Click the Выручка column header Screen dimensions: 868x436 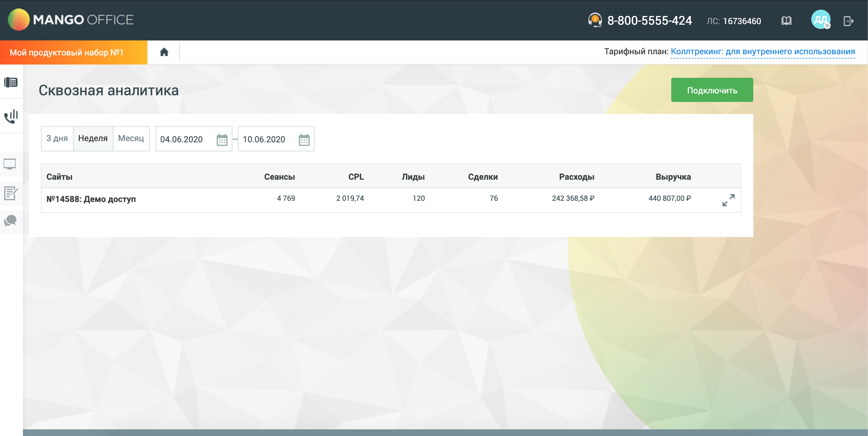[673, 176]
